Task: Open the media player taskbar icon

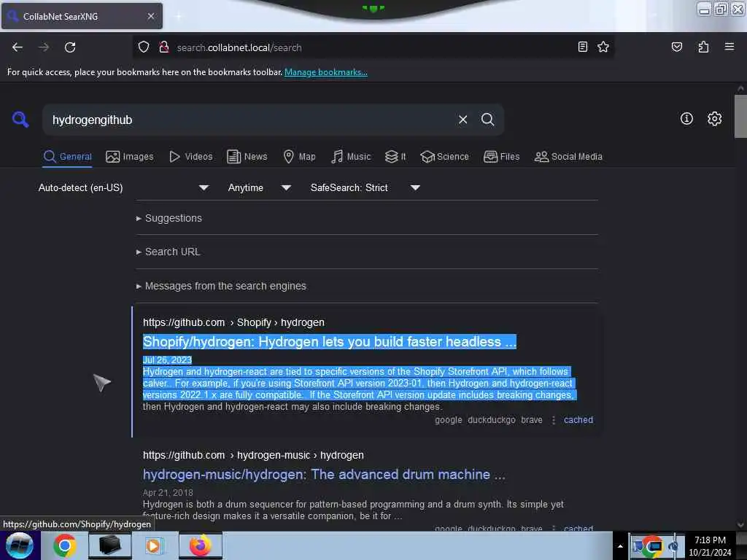Action: coord(153,545)
